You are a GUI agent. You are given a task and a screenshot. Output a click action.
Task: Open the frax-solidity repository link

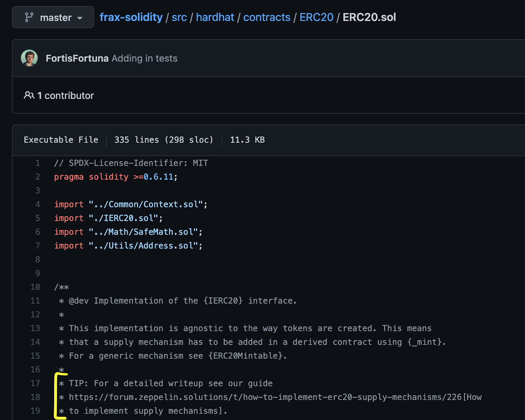coord(131,17)
